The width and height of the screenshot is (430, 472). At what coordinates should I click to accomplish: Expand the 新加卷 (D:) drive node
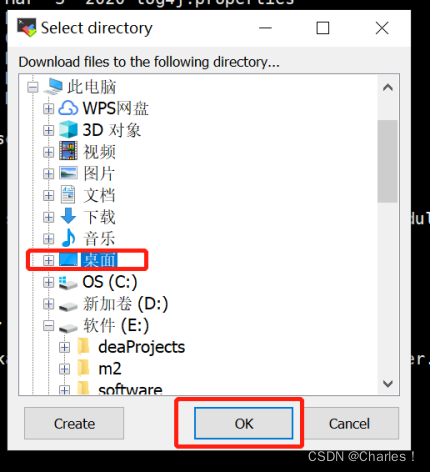49,304
